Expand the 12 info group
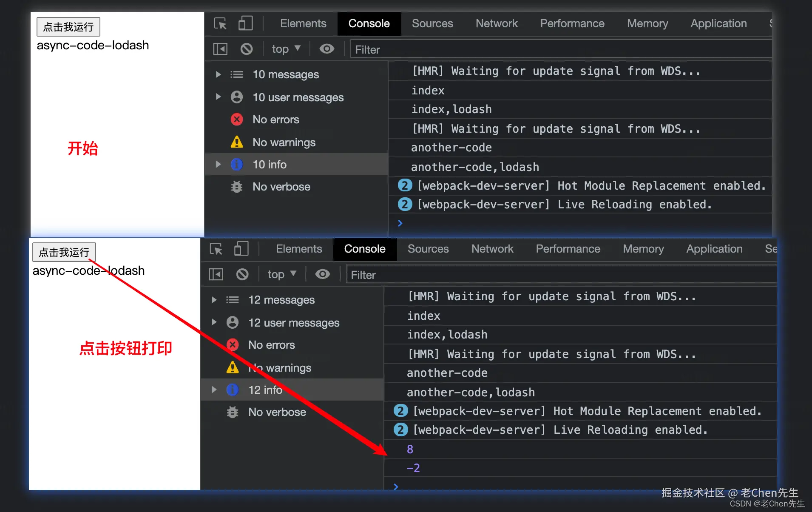 pyautogui.click(x=214, y=390)
